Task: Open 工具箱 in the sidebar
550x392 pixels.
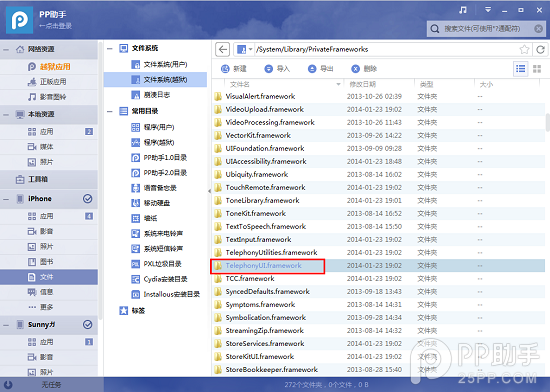Action: (49, 179)
